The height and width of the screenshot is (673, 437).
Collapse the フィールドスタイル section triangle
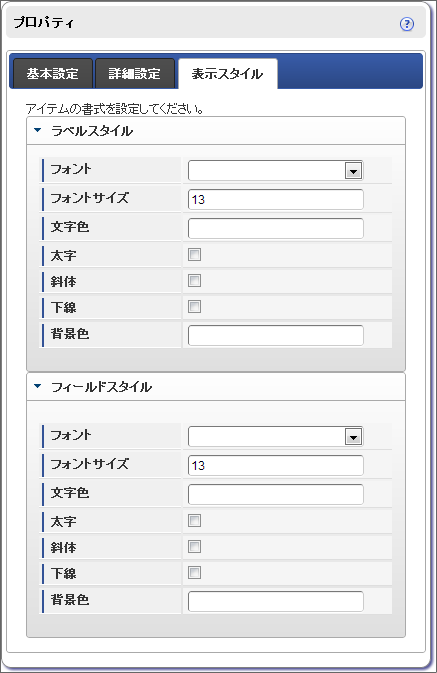[x=38, y=386]
